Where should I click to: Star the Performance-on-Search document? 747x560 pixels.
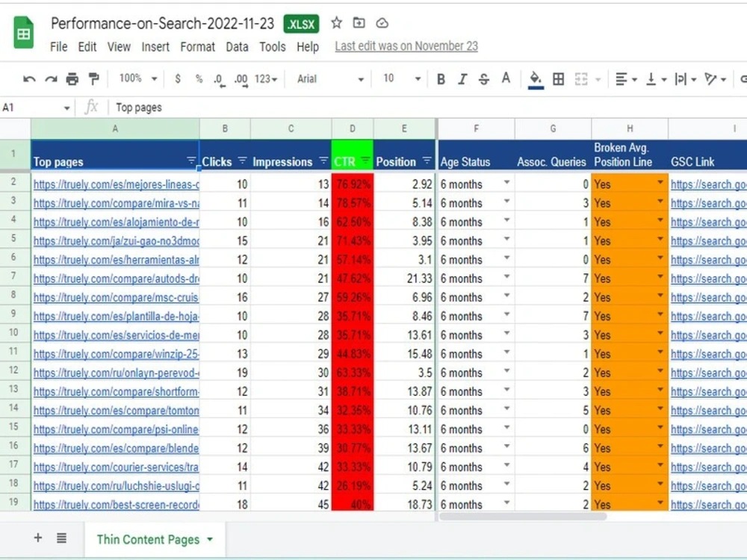click(336, 23)
